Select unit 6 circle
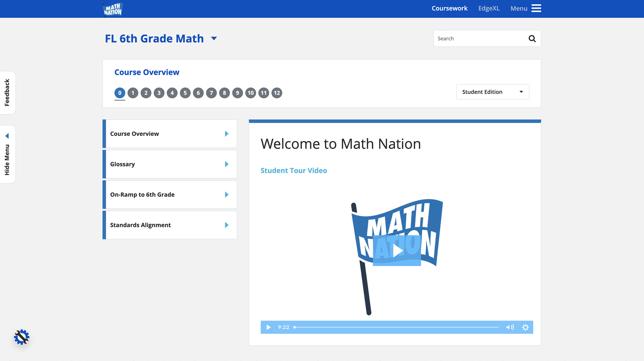644x361 pixels. point(198,93)
